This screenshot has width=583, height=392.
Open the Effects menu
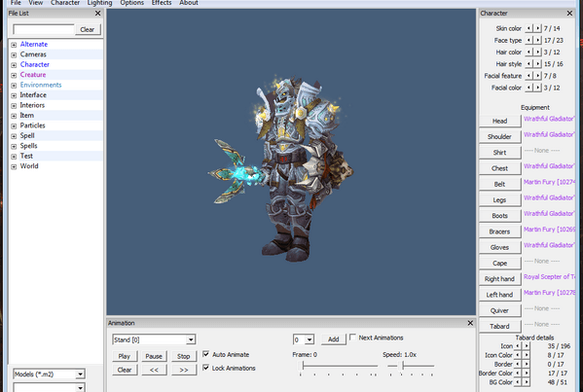point(162,3)
